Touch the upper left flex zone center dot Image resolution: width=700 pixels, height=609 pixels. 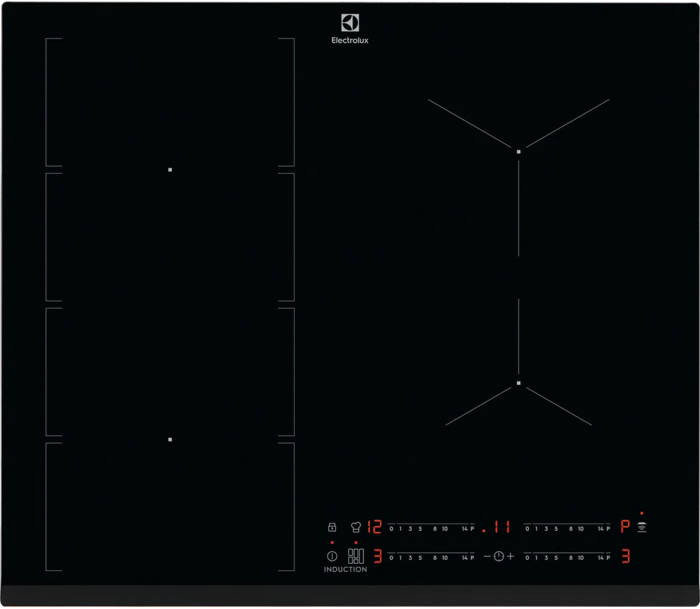(x=170, y=170)
